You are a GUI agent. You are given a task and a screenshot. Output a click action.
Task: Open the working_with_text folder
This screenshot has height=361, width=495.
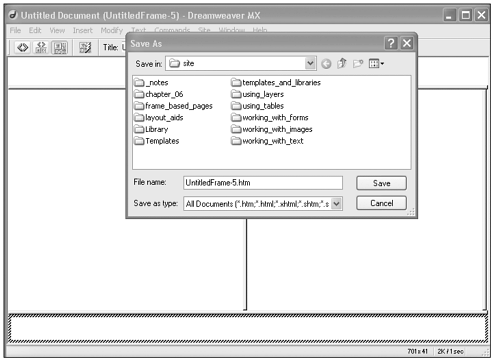coord(267,141)
